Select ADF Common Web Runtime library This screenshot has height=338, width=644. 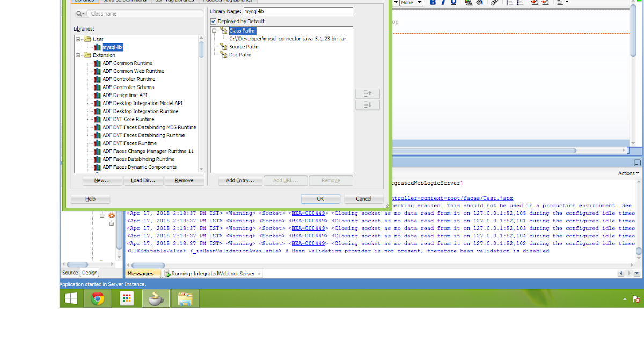134,71
